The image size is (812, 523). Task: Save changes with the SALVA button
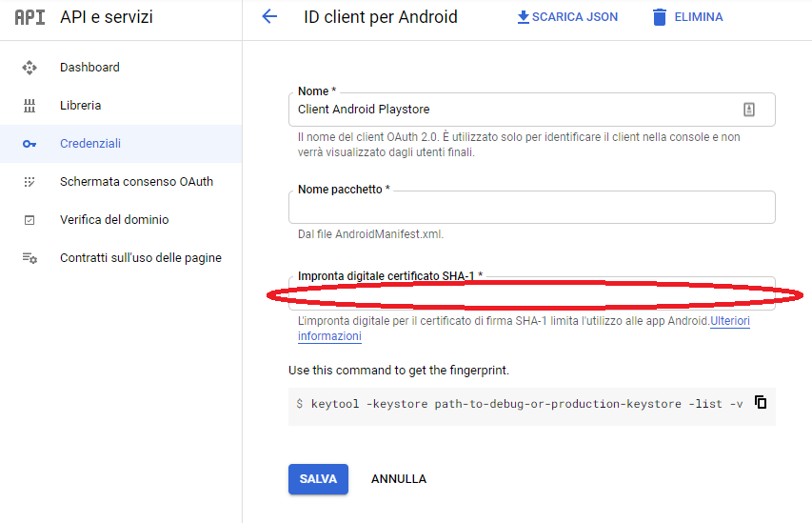pos(318,479)
